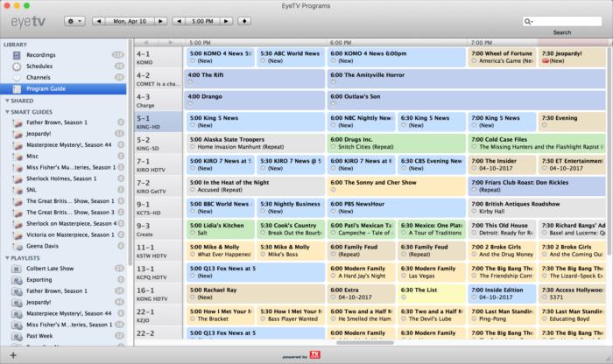Click the Recordings folder icon
Viewport: 613px width, 364px height.
click(x=17, y=55)
